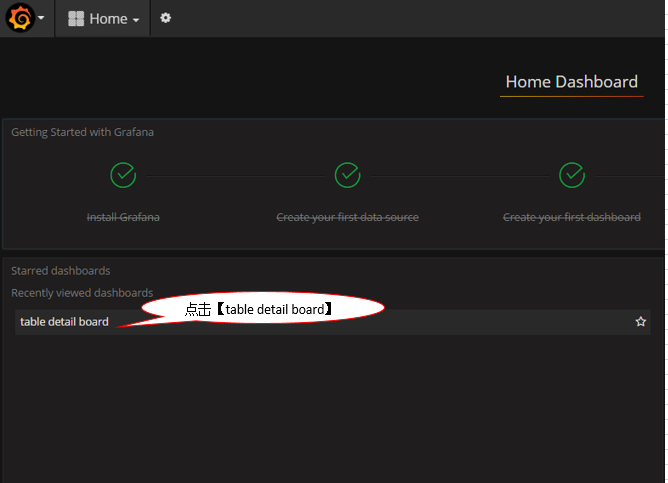Screen dimensions: 668x483
Task: Open Create your first data source link
Action: [x=348, y=217]
